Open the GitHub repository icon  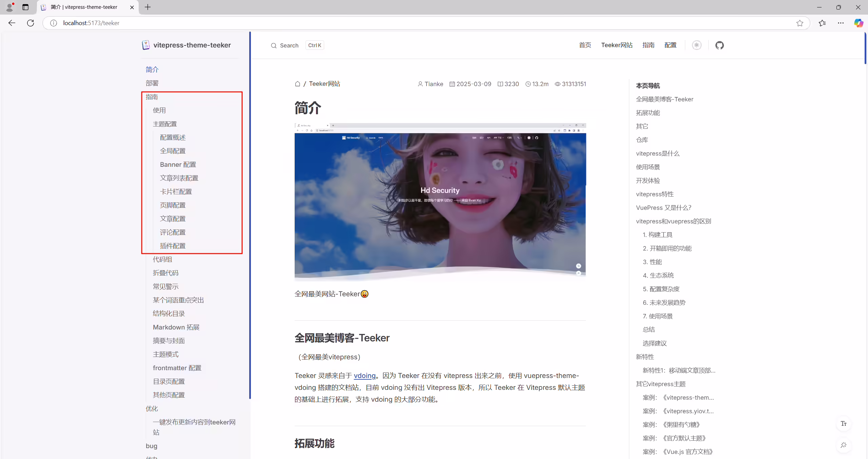click(x=719, y=45)
